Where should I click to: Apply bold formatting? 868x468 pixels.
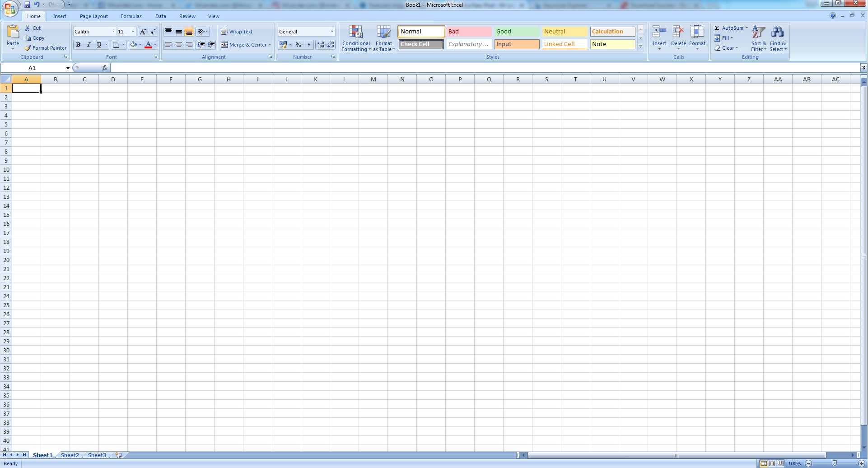(x=79, y=45)
